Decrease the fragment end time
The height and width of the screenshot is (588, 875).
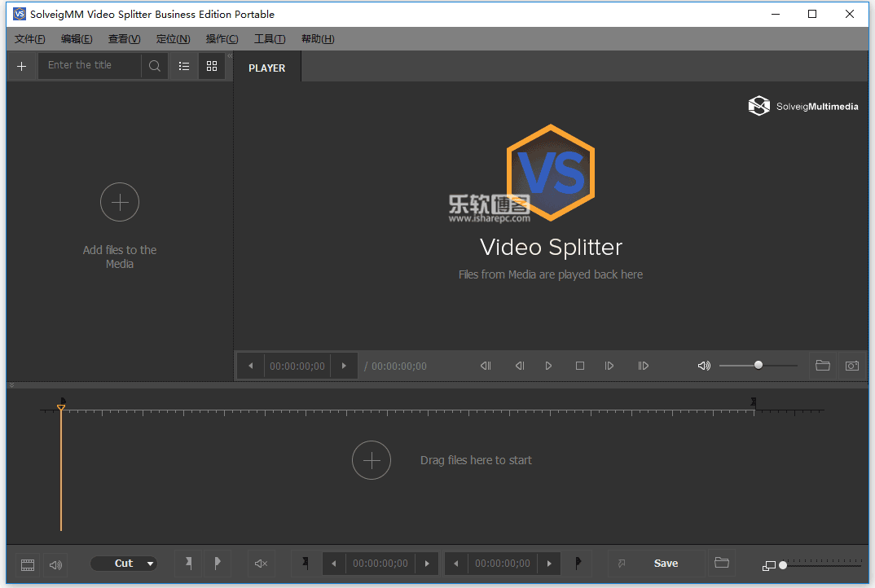(456, 564)
